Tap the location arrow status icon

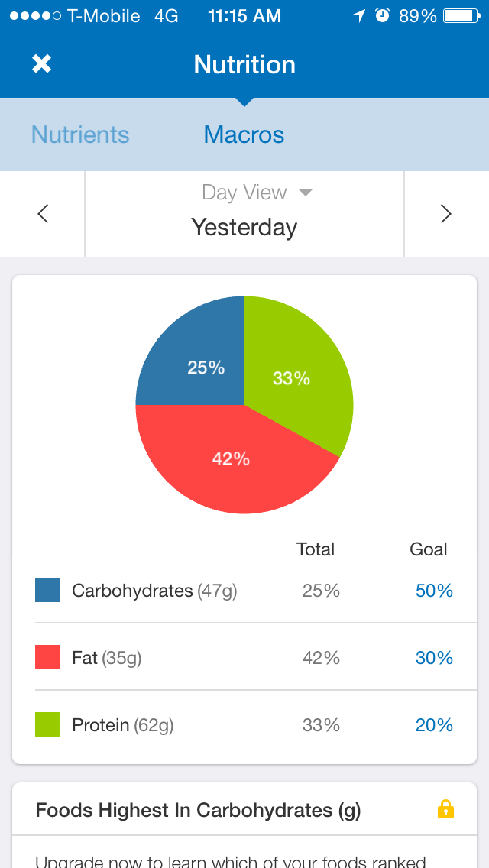(358, 16)
